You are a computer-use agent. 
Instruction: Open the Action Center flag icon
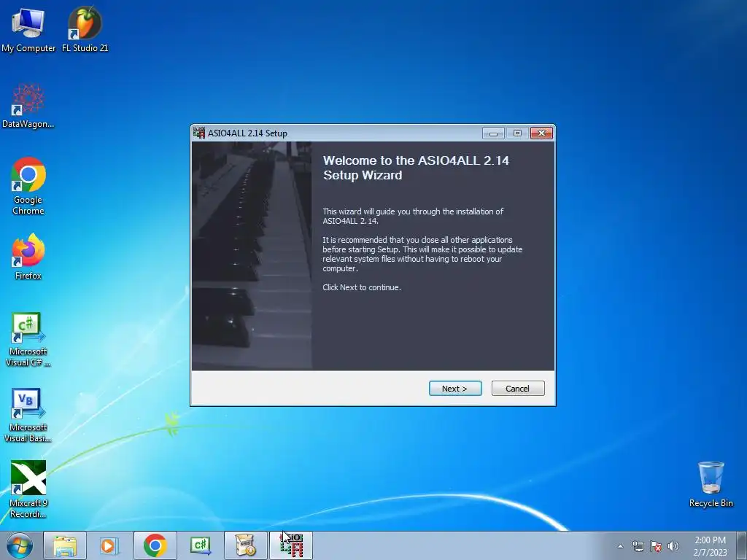click(x=656, y=546)
